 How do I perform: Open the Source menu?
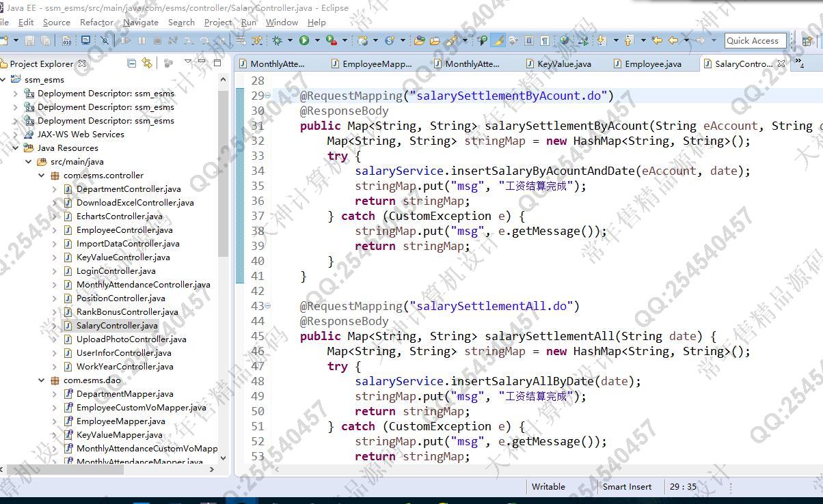tap(57, 22)
